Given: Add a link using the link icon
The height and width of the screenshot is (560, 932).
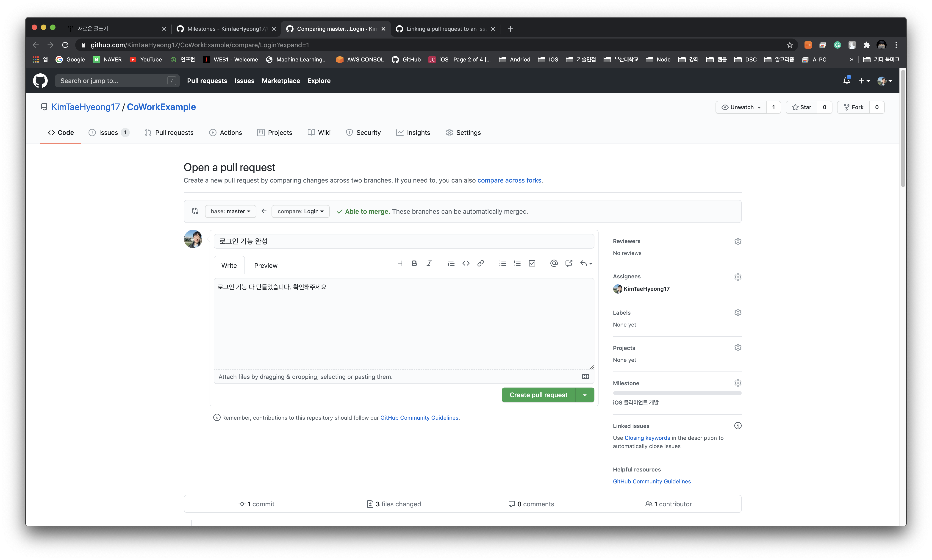Looking at the screenshot, I should pyautogui.click(x=480, y=263).
